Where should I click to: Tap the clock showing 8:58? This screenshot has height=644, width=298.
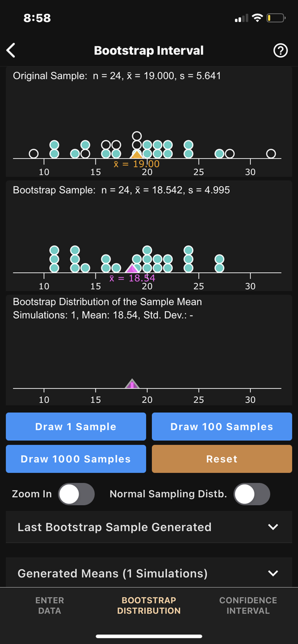(37, 18)
